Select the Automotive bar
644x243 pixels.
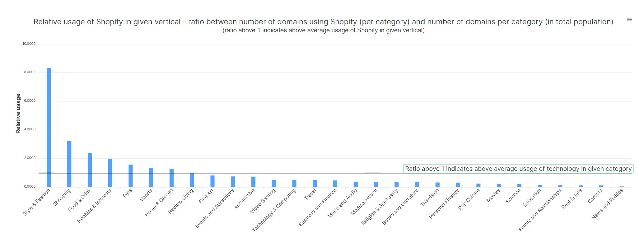click(254, 182)
